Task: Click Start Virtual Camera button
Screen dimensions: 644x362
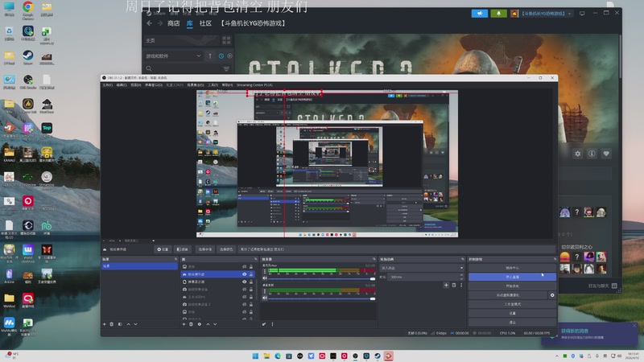Action: [508, 295]
